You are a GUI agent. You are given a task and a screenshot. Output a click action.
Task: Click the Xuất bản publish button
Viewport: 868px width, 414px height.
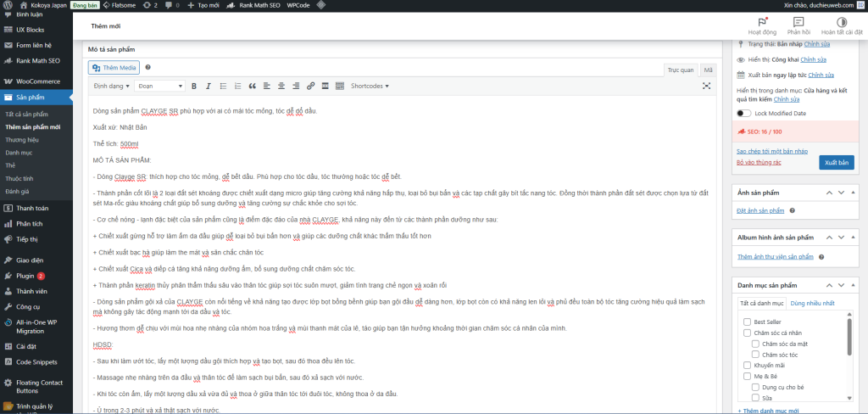pos(836,162)
